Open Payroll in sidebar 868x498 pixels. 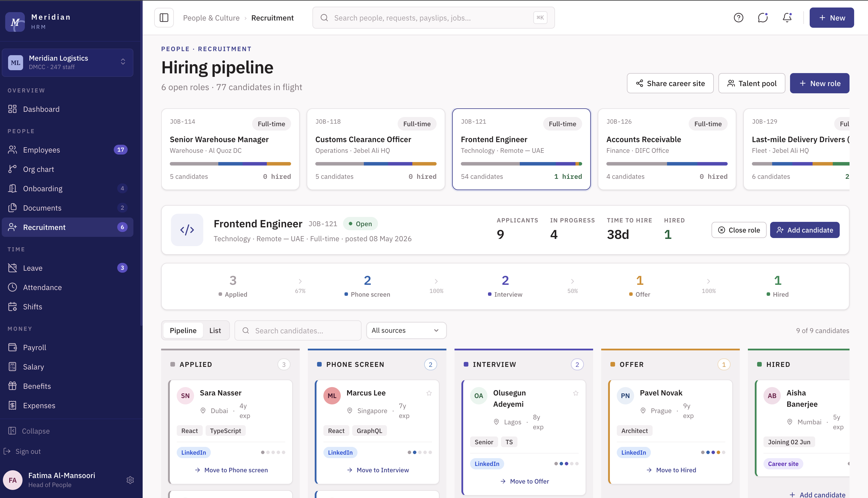pyautogui.click(x=67, y=348)
